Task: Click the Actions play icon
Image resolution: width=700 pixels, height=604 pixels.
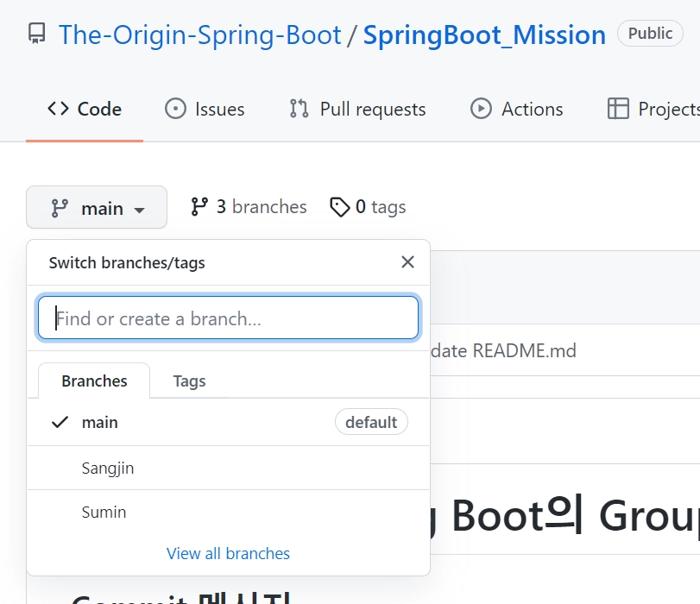Action: pos(481,109)
